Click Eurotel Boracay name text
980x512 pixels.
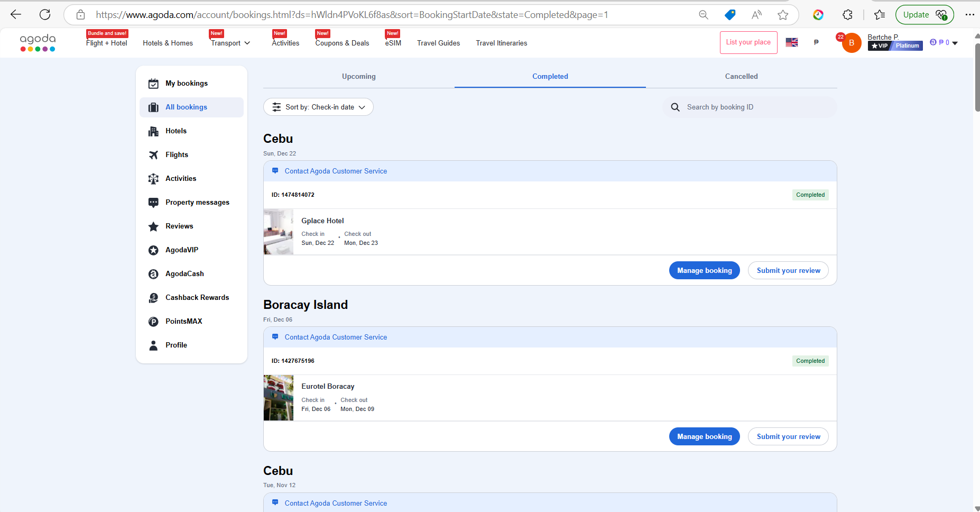click(328, 387)
